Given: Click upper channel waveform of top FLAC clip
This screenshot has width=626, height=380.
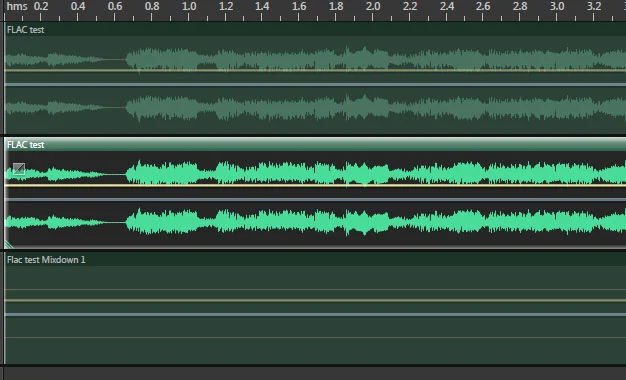Looking at the screenshot, I should pos(315,60).
